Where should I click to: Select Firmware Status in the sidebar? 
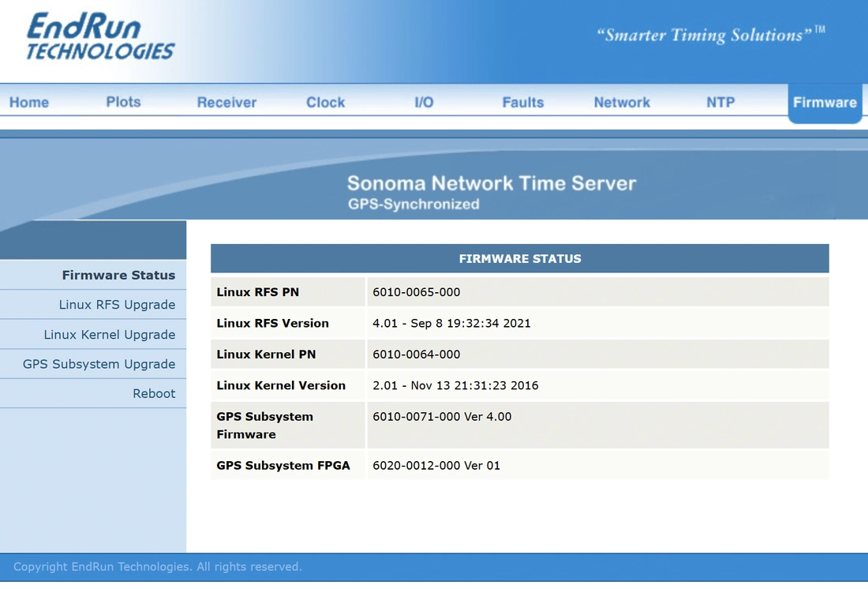(118, 276)
